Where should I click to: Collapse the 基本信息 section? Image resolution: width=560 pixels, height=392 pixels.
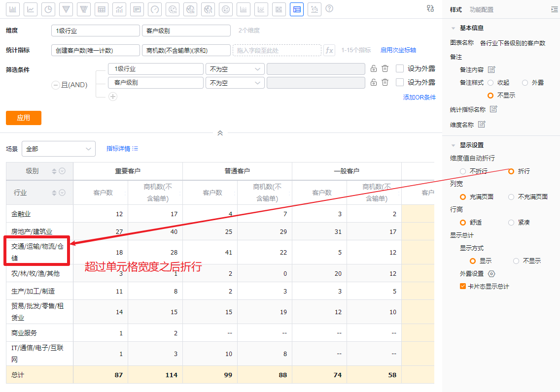(x=454, y=28)
